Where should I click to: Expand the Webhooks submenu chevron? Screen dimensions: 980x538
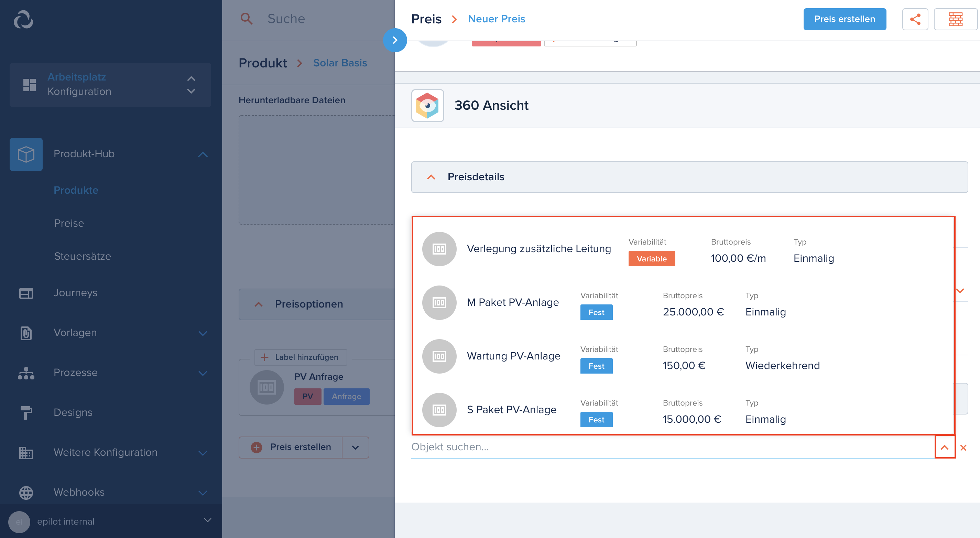click(x=203, y=493)
